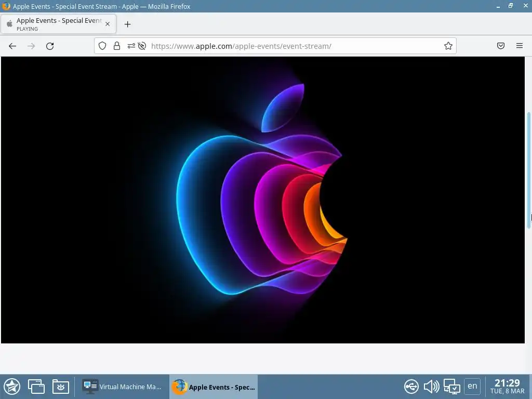The height and width of the screenshot is (399, 532).
Task: Bookmark this page with the star icon
Action: 448,46
